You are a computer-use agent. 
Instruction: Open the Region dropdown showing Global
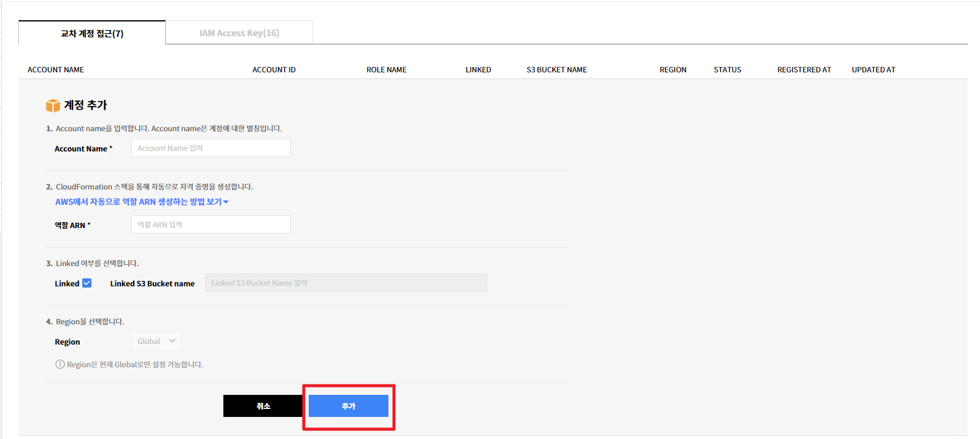pyautogui.click(x=156, y=341)
